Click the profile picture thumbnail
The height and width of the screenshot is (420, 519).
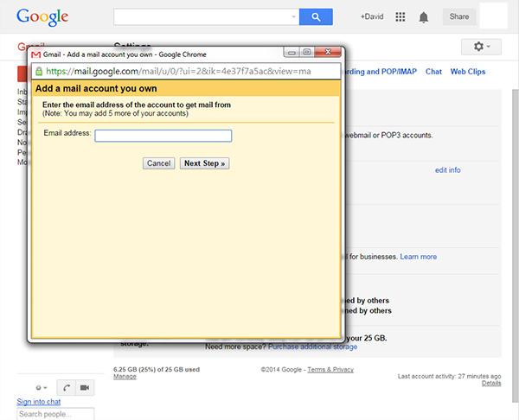(x=494, y=16)
